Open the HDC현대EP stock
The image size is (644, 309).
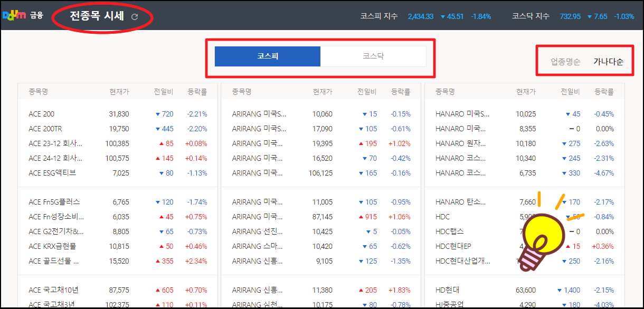click(x=453, y=246)
